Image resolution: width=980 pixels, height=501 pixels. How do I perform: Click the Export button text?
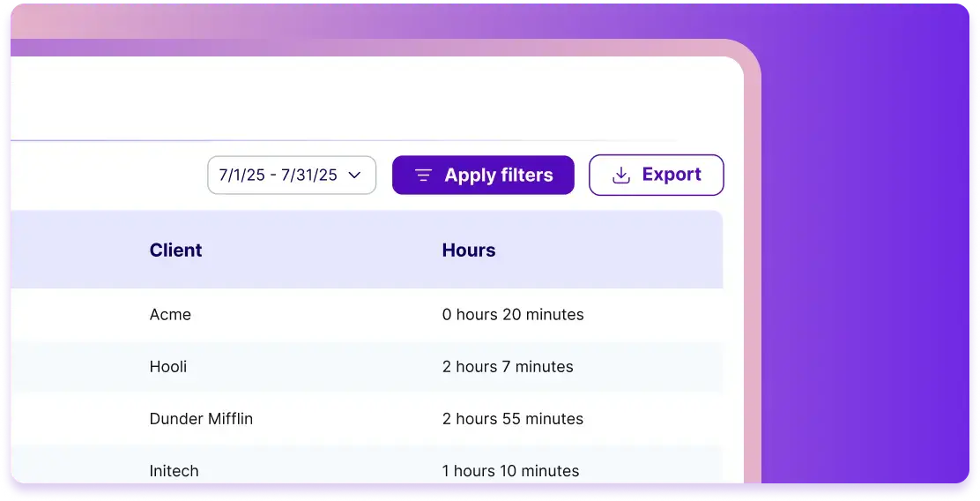click(x=672, y=175)
